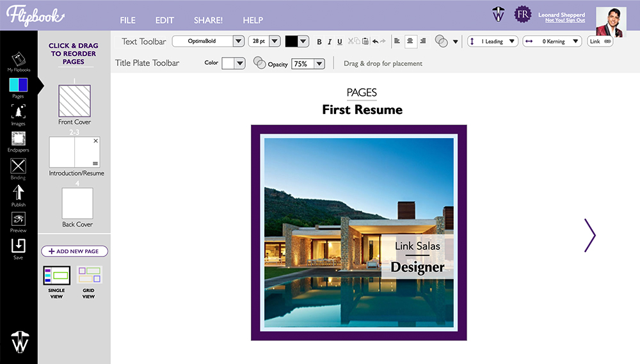Click the purple FR badge icon
The width and height of the screenshot is (640, 364).
click(523, 14)
